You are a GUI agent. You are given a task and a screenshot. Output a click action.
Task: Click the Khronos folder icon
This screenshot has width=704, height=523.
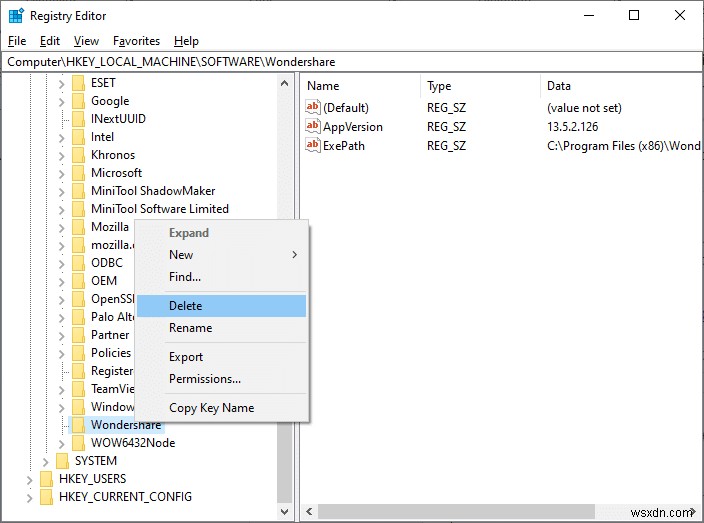pos(78,155)
